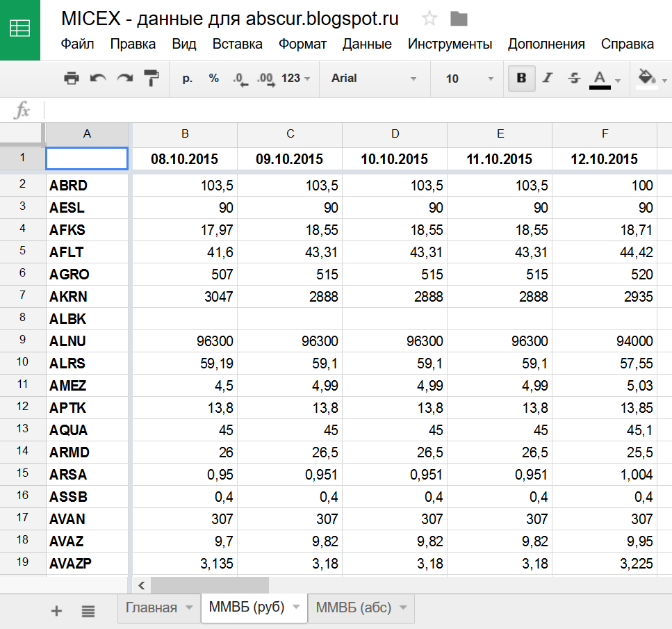The image size is (672, 629).
Task: Select the ABRD ticker cell
Action: coord(87,186)
